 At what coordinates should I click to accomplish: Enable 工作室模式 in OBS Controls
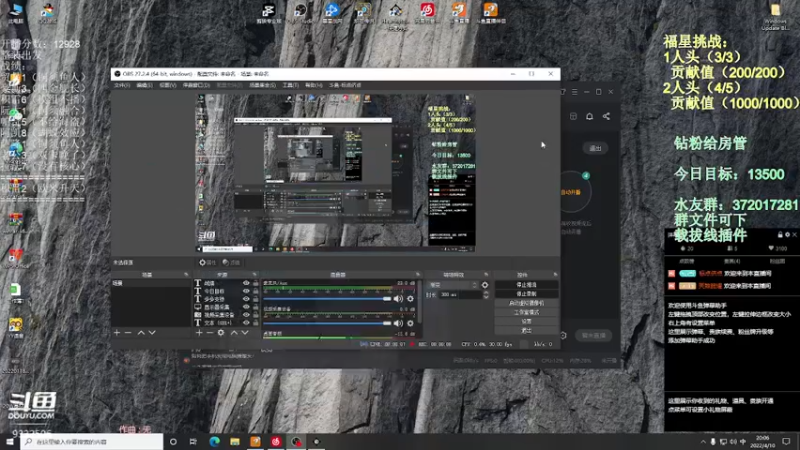526,312
